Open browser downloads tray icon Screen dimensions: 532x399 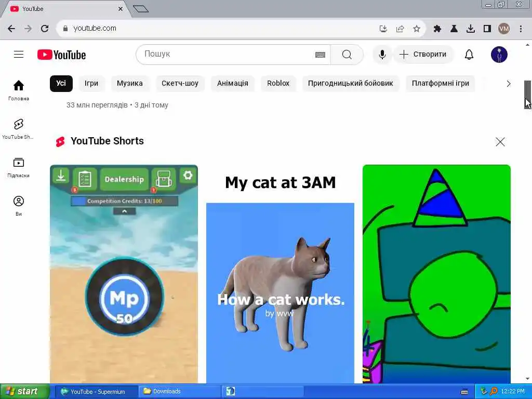(471, 29)
